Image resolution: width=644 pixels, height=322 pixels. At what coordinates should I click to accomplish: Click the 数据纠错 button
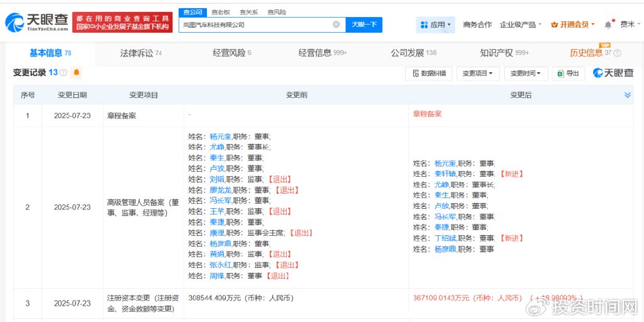pos(428,74)
